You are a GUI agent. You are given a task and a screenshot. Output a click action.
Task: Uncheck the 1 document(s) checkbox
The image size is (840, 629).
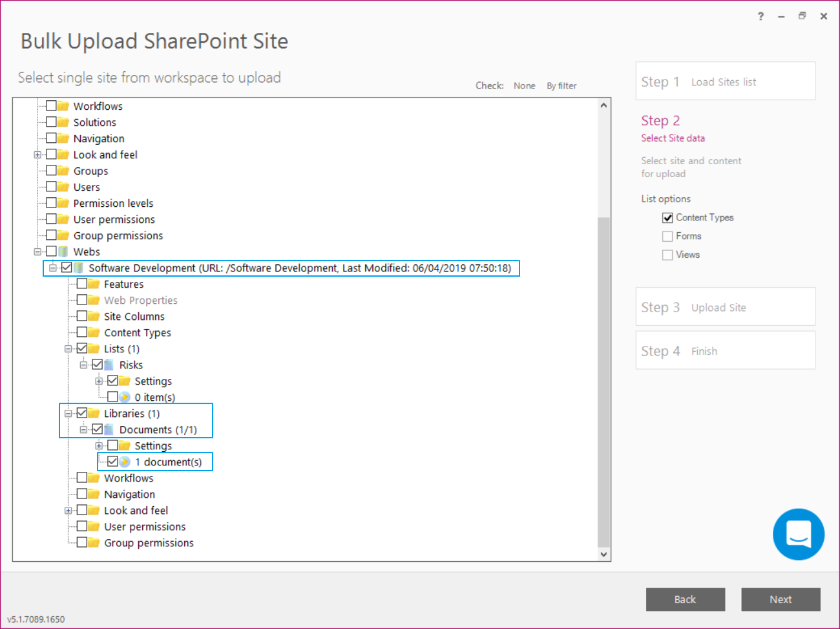click(x=113, y=462)
